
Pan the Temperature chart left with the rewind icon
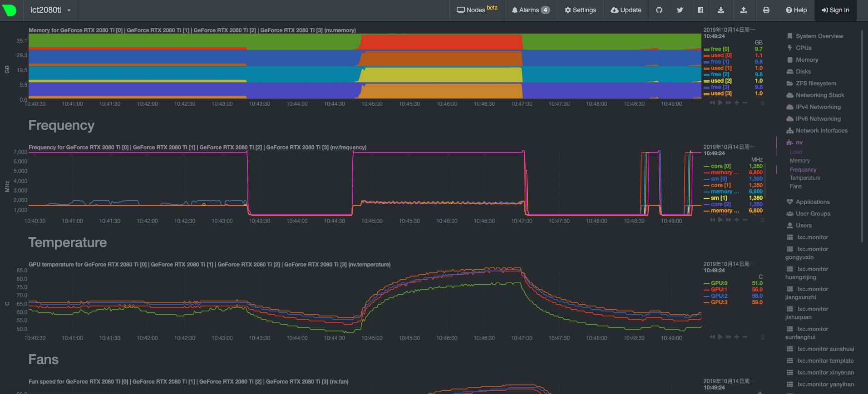(x=712, y=337)
